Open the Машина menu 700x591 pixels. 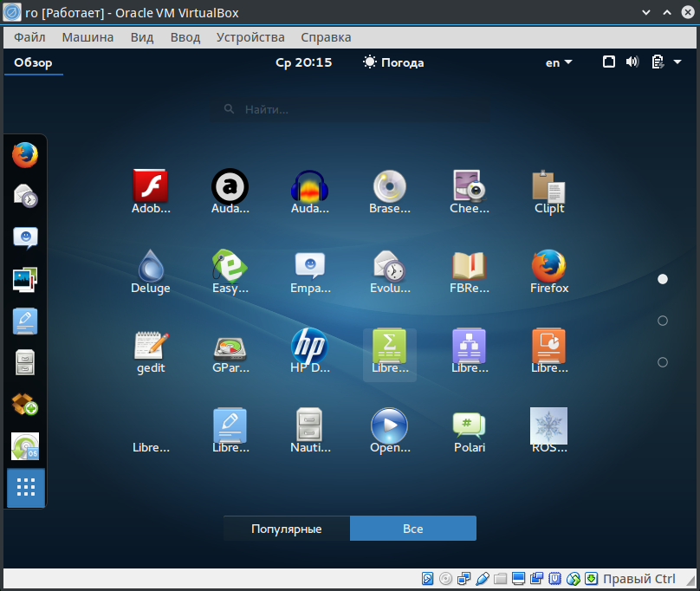pos(87,37)
